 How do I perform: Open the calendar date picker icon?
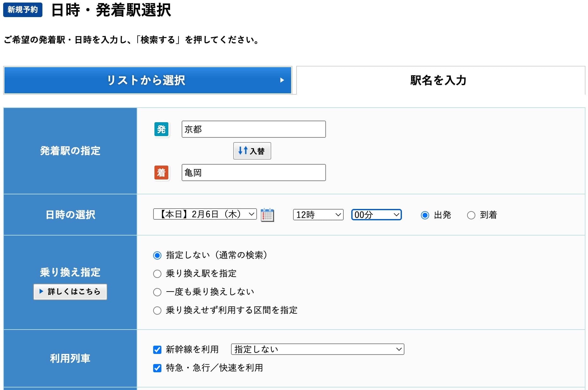[267, 215]
